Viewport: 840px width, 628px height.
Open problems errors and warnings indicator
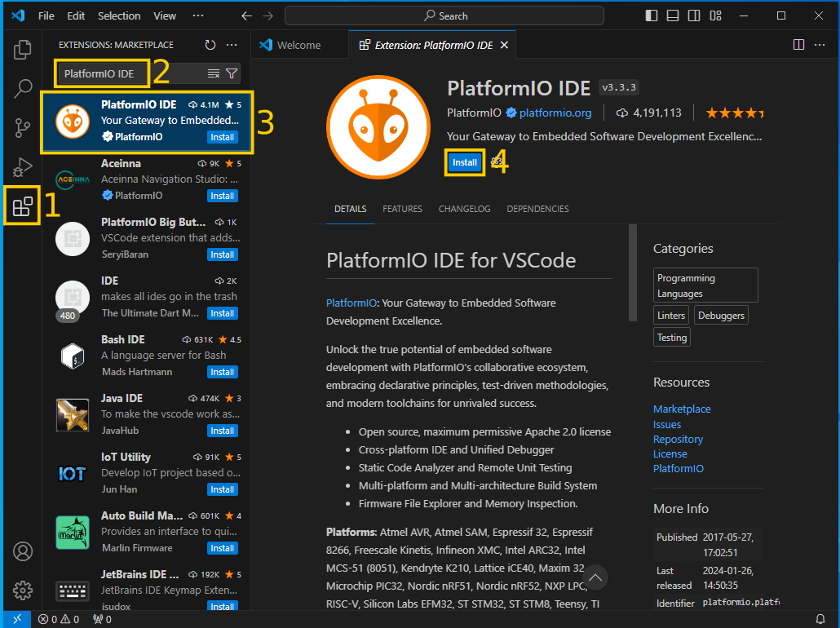point(59,619)
